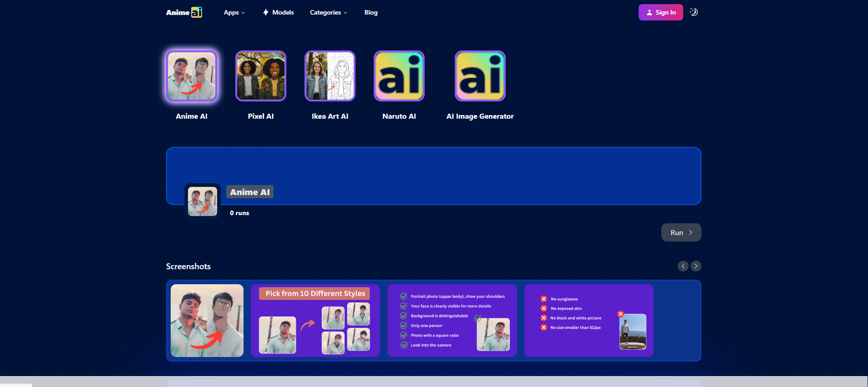Click the Anime AI logo in header

point(184,12)
